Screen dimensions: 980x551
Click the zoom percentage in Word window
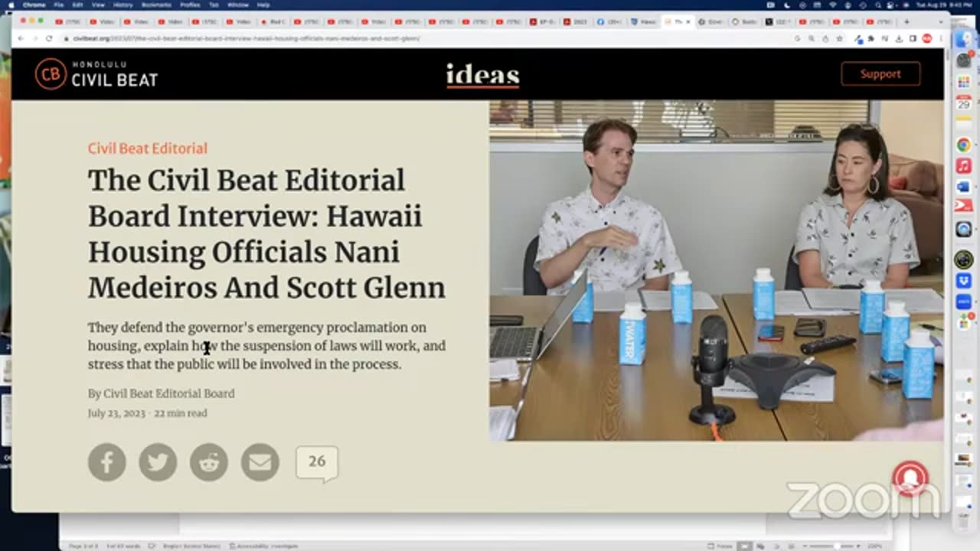click(x=875, y=546)
